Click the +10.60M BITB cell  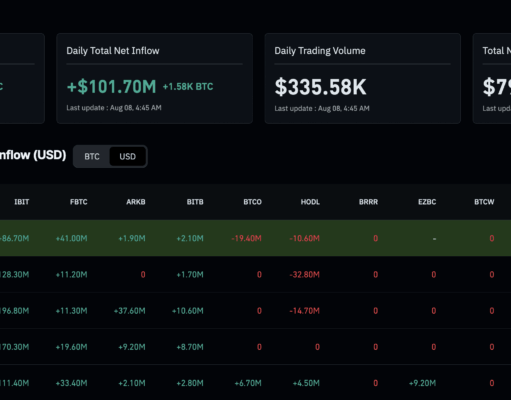[187, 311]
